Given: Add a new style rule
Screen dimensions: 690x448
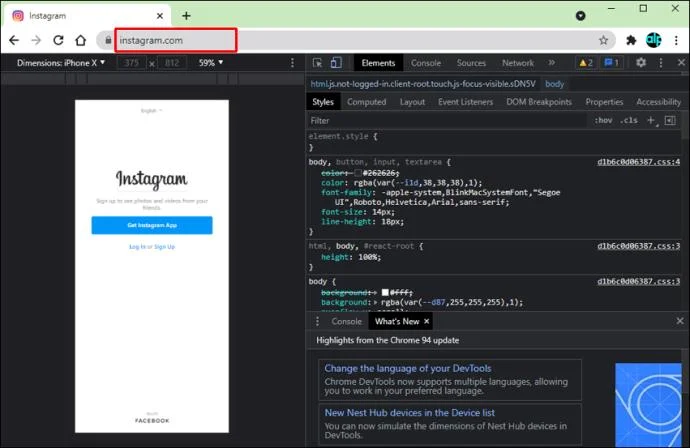Looking at the screenshot, I should coord(651,121).
